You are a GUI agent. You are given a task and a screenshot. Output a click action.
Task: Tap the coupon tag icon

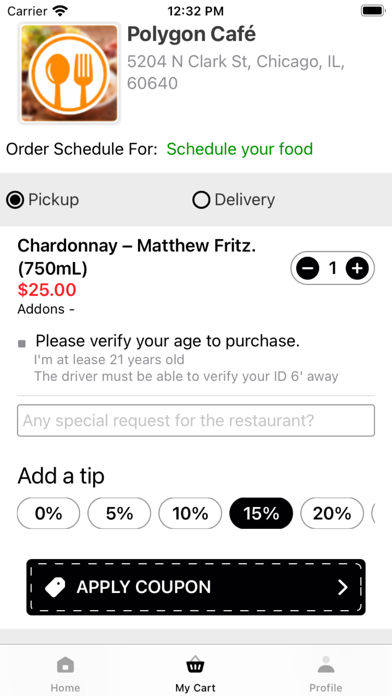pyautogui.click(x=55, y=587)
